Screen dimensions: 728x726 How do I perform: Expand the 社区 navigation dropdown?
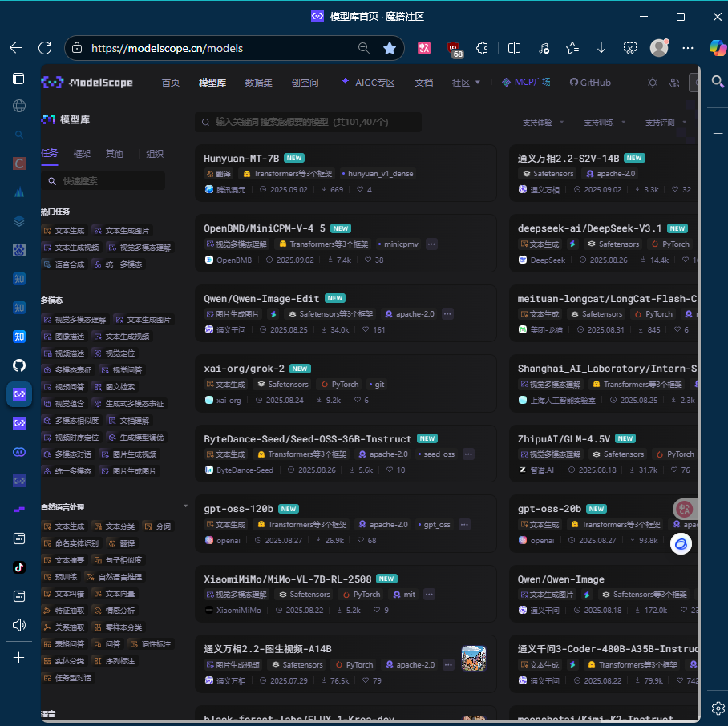pos(466,83)
